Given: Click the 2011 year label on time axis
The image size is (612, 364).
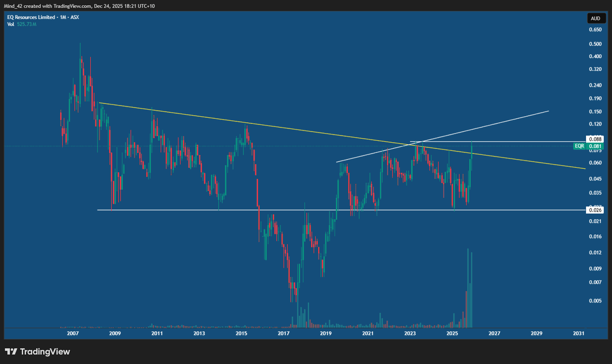Looking at the screenshot, I should click(x=157, y=333).
